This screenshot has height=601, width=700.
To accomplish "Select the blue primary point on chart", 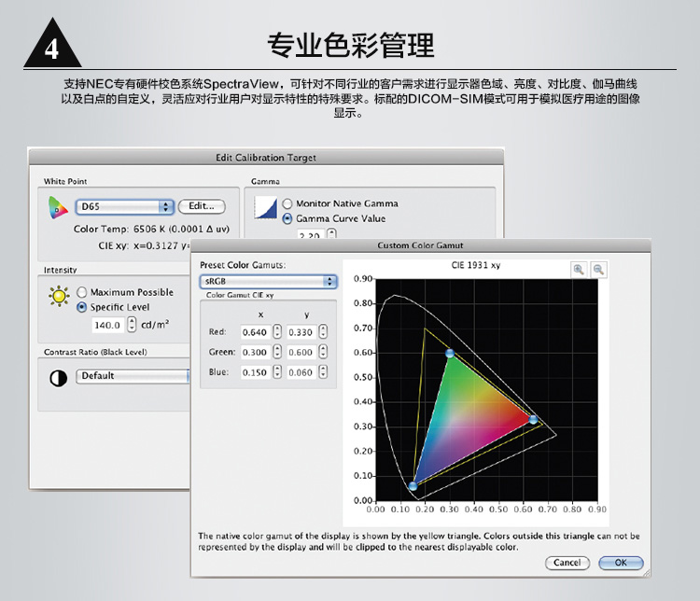I will (413, 485).
